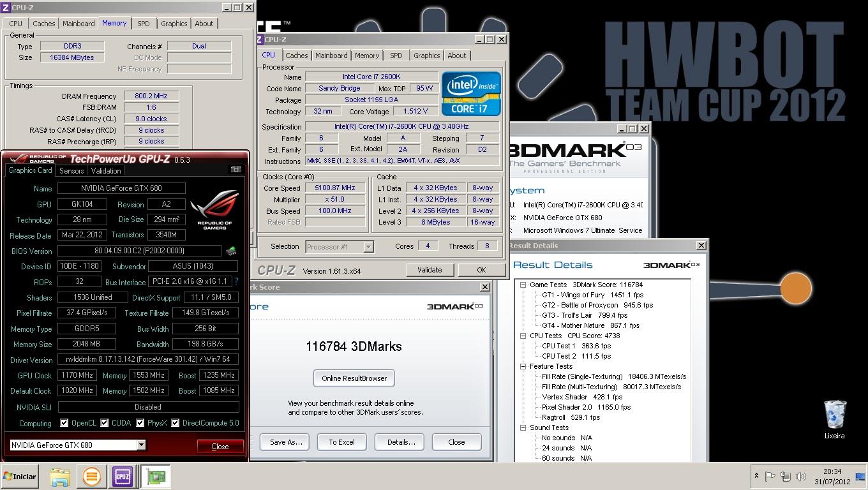This screenshot has height=490, width=868.
Task: Close the Result Details window
Action: pyautogui.click(x=701, y=246)
